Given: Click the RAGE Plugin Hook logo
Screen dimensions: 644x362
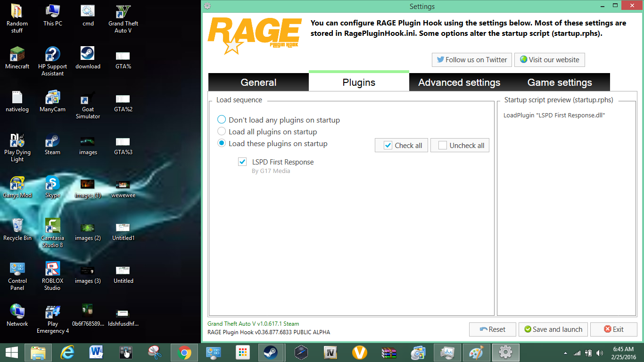Looking at the screenshot, I should (x=255, y=36).
